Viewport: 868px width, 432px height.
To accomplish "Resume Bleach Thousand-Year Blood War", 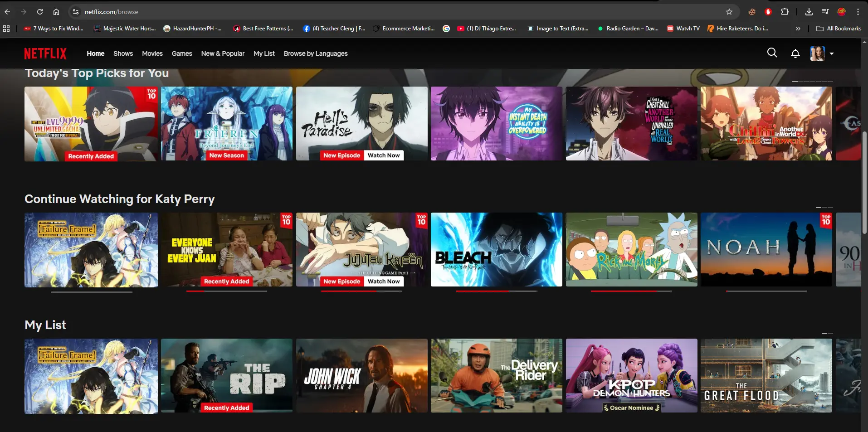I will coord(497,249).
